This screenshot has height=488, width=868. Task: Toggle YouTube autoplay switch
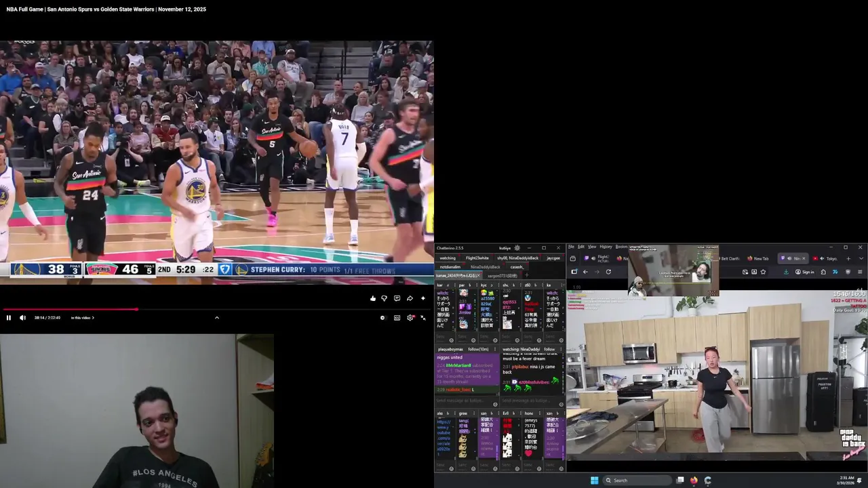coord(384,318)
